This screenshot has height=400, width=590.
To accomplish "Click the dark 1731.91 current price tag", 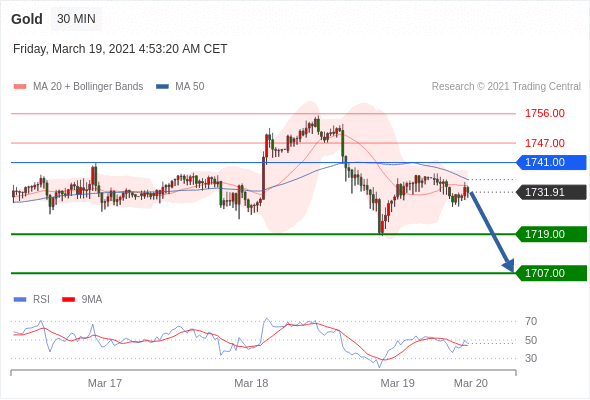I will (x=551, y=193).
